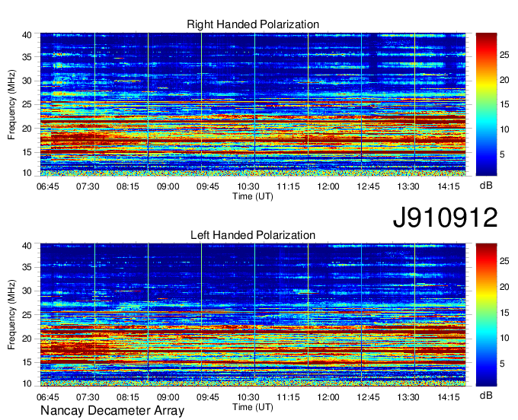Click the 35 MHz tick on the lower plot
518x420 pixels.
pyautogui.click(x=27, y=267)
